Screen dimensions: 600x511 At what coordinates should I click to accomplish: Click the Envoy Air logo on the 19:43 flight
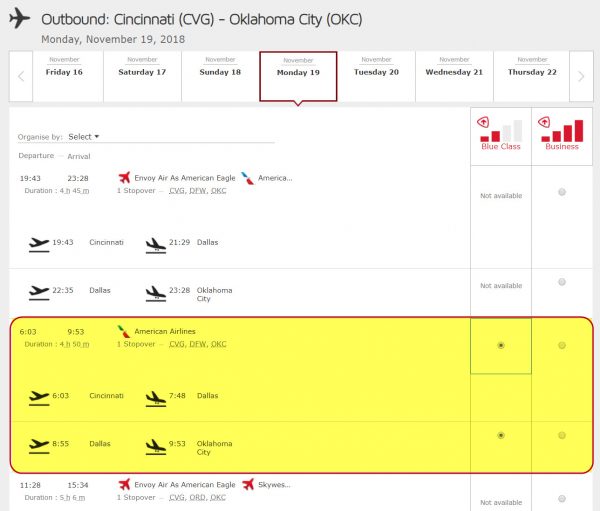coord(125,178)
